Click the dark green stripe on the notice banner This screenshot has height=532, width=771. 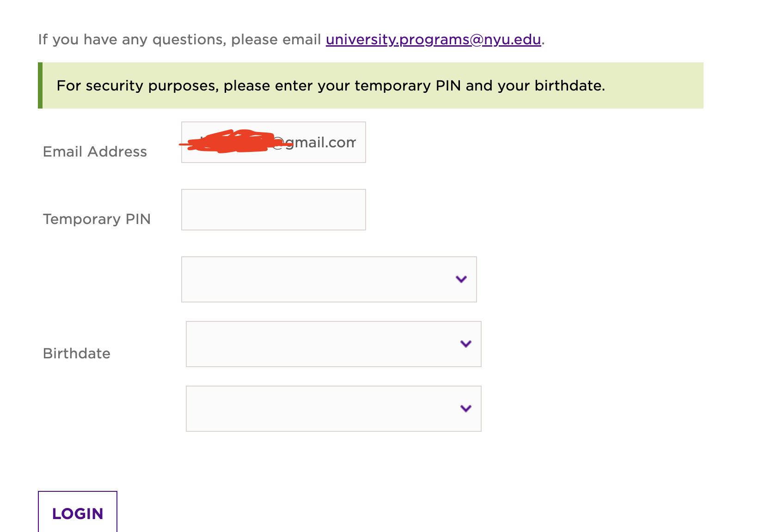[40, 85]
